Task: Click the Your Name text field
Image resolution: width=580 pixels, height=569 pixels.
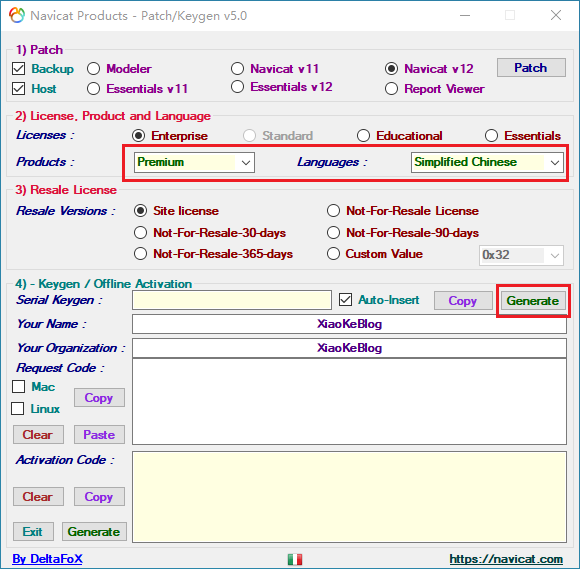Action: (x=349, y=324)
